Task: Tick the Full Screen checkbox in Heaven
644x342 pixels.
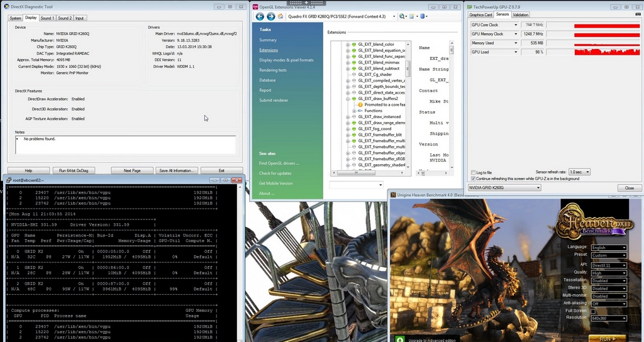Action: [593, 311]
